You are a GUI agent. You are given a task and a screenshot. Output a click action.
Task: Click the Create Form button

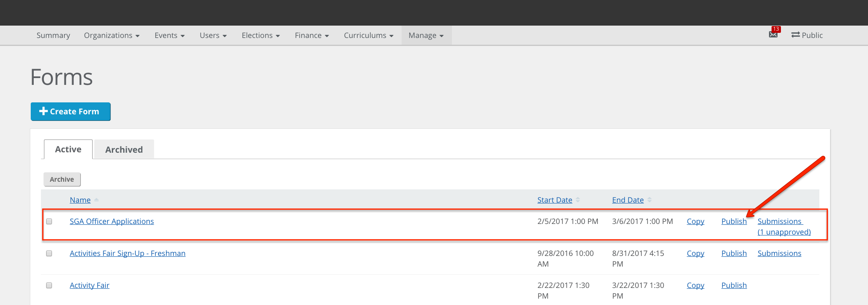pos(70,111)
